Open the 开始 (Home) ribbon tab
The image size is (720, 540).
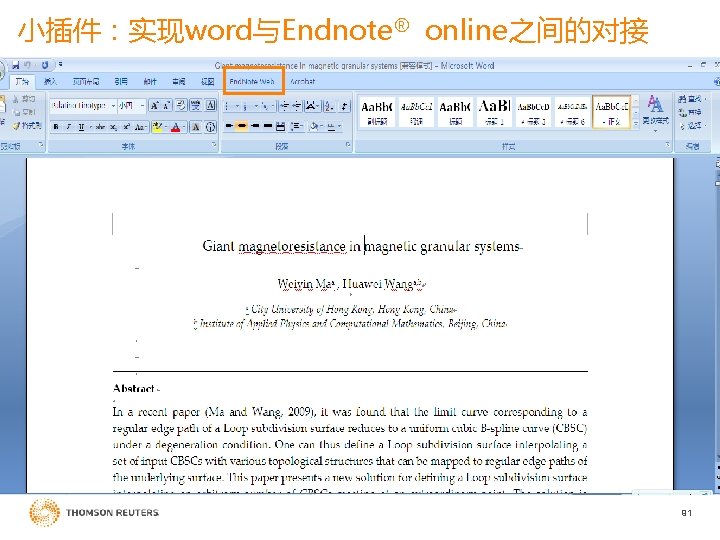(21, 81)
